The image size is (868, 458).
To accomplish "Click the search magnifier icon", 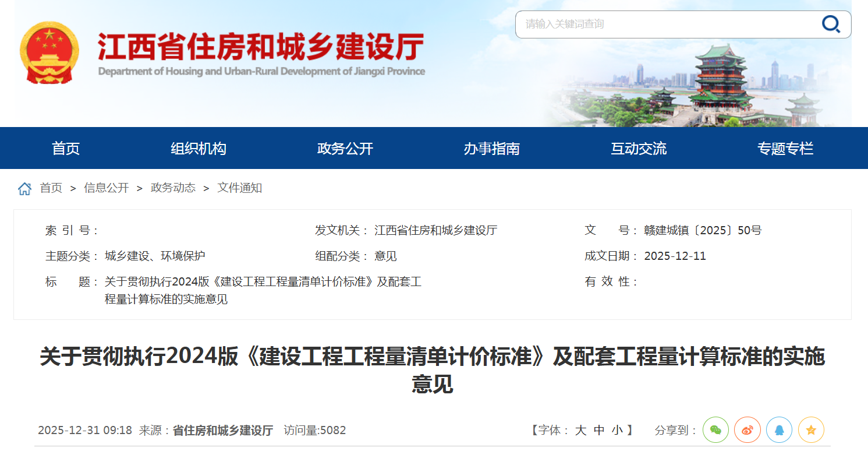I will 831,24.
